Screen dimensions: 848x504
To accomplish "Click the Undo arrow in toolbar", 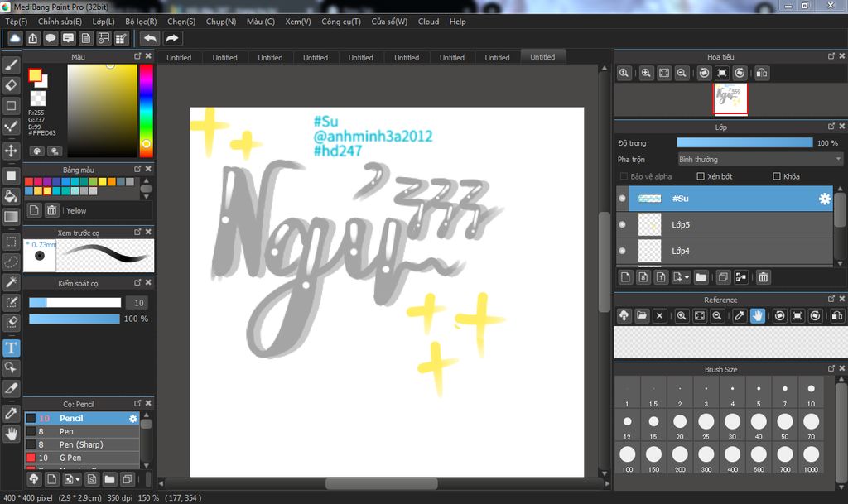I will click(150, 38).
